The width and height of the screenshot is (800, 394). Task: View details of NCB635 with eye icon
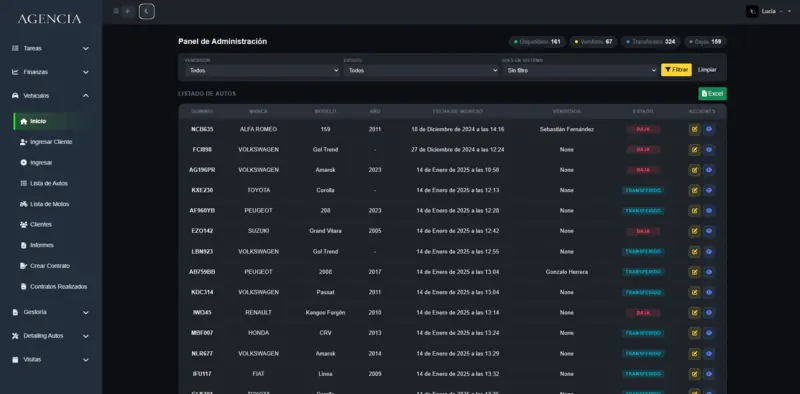coord(709,129)
